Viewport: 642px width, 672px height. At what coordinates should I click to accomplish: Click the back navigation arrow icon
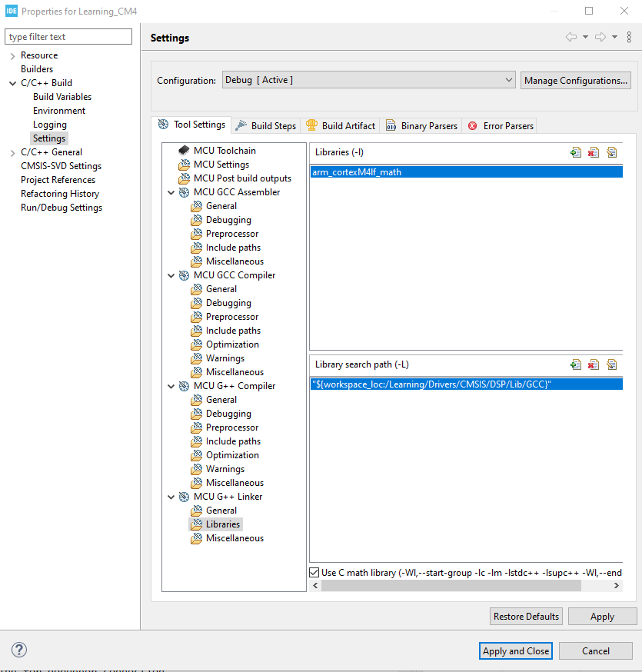click(570, 37)
